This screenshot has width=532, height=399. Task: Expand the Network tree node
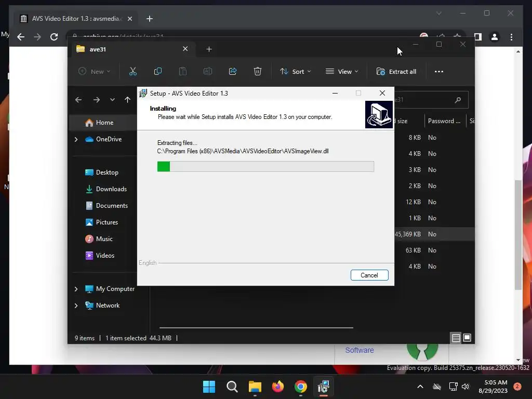tap(76, 305)
